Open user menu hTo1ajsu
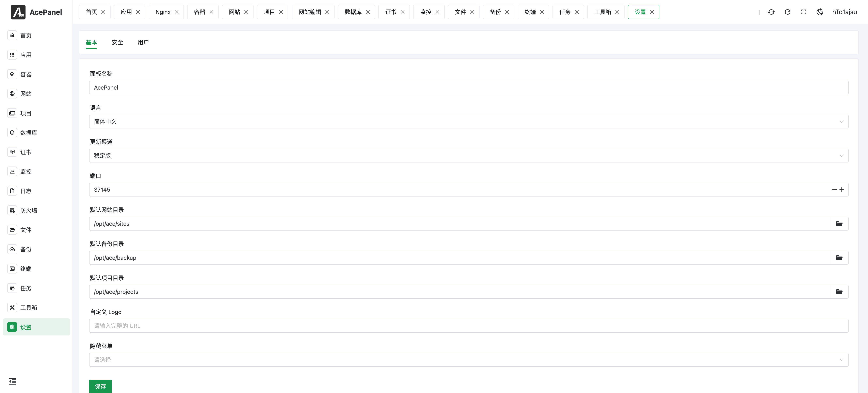 845,12
